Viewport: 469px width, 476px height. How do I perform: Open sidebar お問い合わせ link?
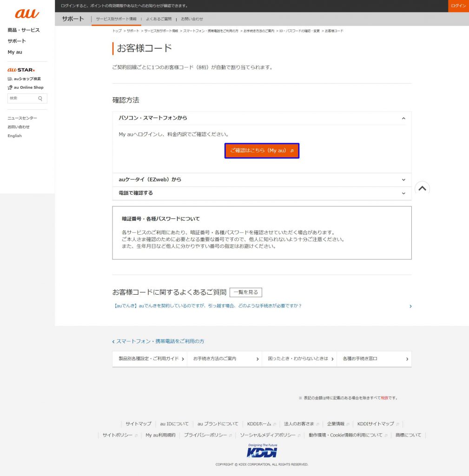[x=19, y=127]
